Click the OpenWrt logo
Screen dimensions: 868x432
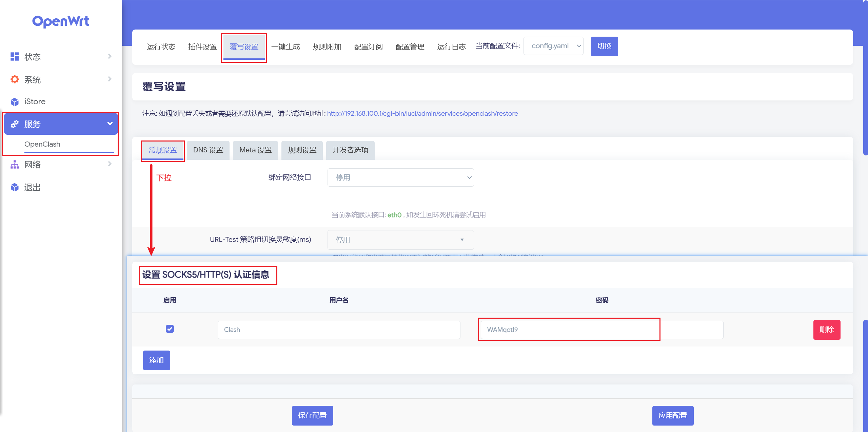click(x=61, y=21)
